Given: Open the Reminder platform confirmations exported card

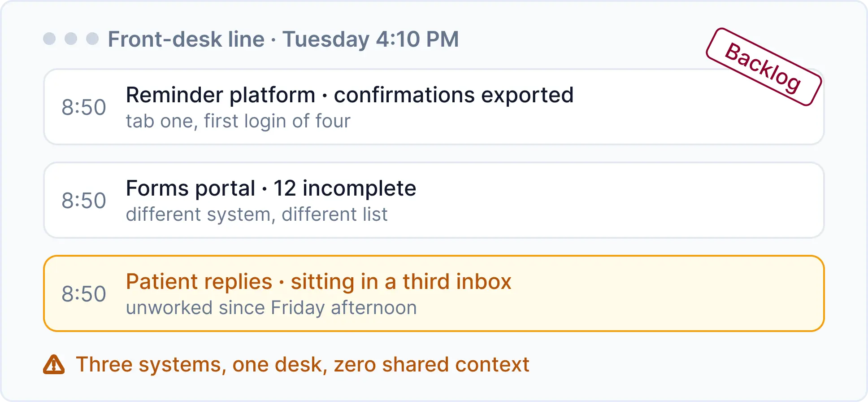Looking at the screenshot, I should click(434, 107).
